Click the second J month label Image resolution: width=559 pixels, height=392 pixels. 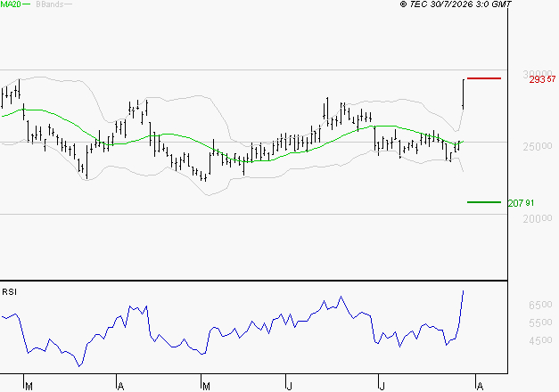[382, 387]
